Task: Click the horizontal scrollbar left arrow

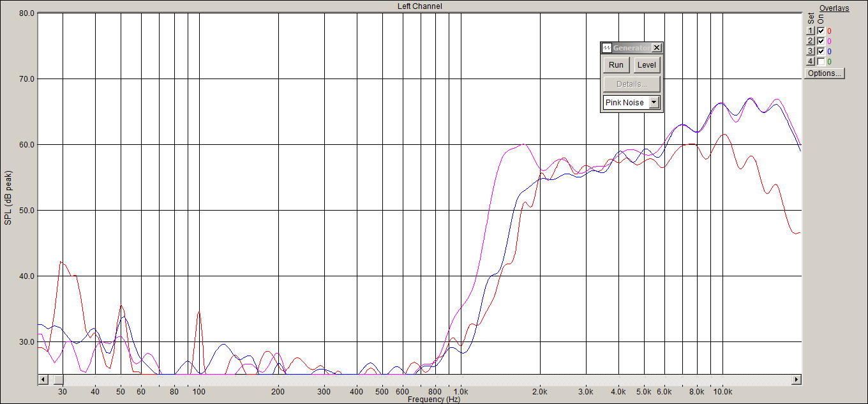Action: pyautogui.click(x=43, y=380)
